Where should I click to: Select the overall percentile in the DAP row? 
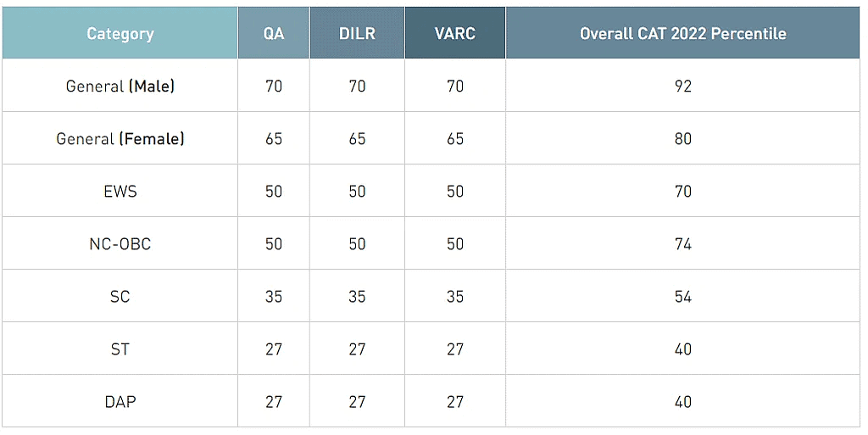point(683,401)
